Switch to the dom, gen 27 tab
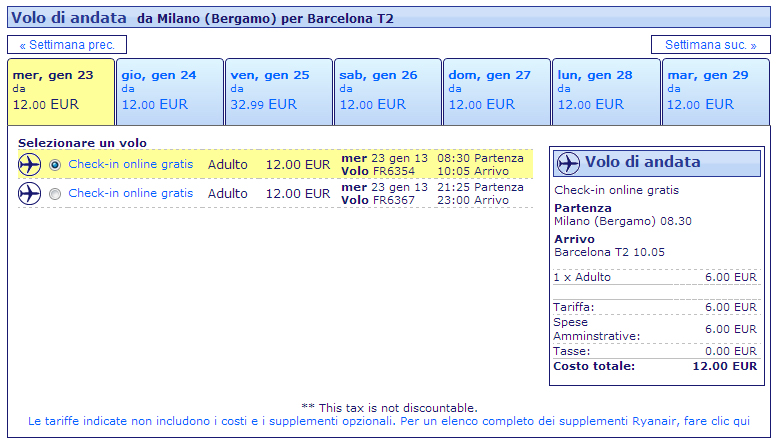Viewport: 778px width, 446px height. (497, 92)
